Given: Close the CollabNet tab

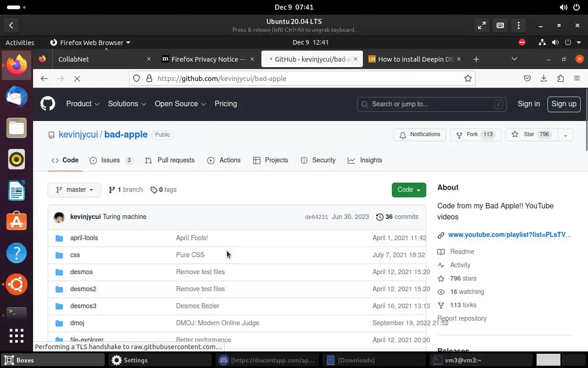Looking at the screenshot, I should [x=149, y=59].
